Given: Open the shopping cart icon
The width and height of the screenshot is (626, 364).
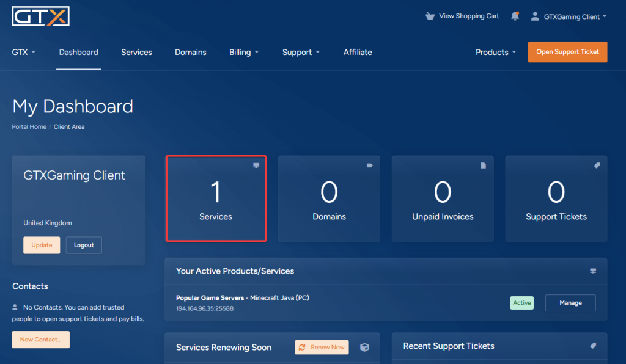Looking at the screenshot, I should 430,16.
